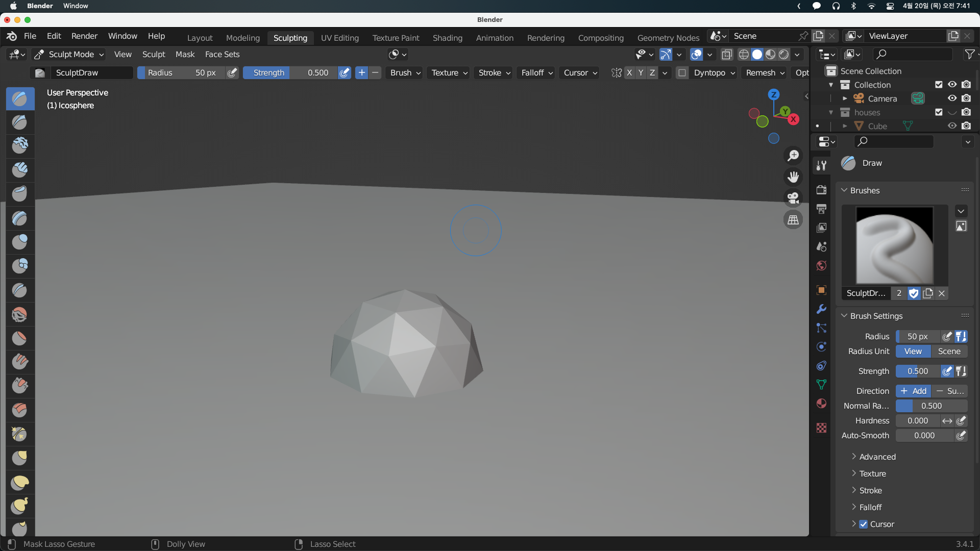Toggle camera view icon in viewport
Image resolution: width=980 pixels, height=551 pixels.
793,198
